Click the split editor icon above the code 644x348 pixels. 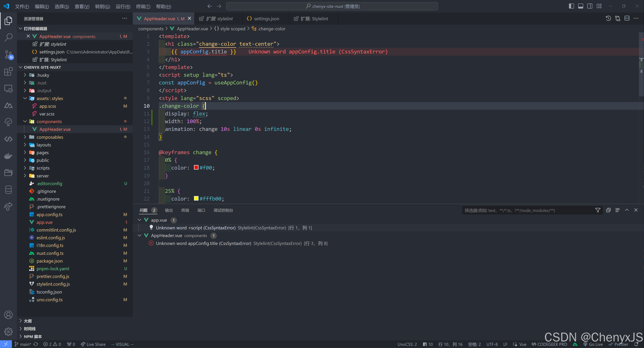click(x=627, y=18)
